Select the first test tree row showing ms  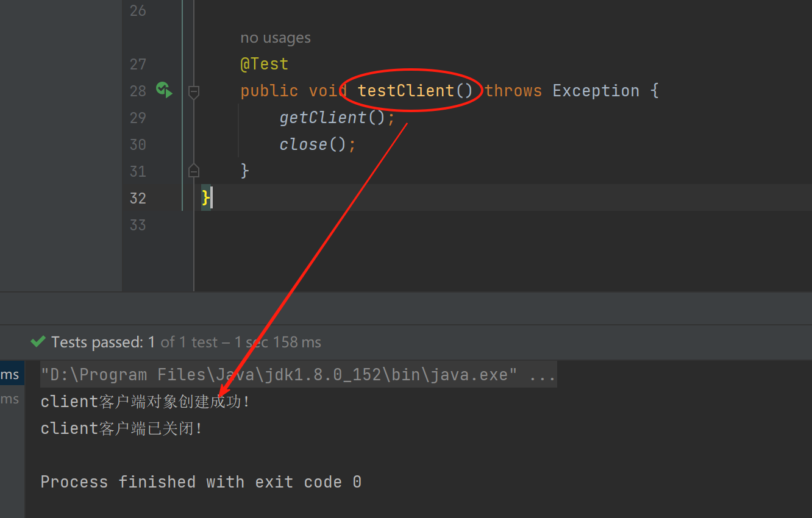[12, 374]
